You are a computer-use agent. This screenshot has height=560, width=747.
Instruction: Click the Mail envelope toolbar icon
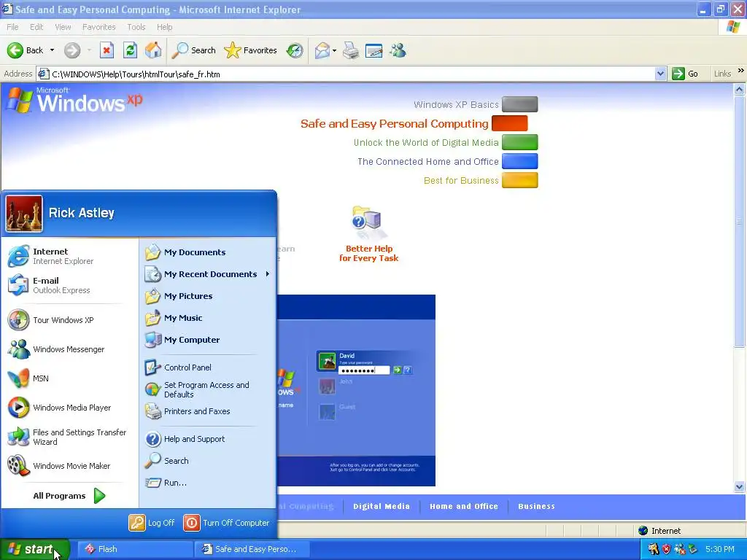pos(322,50)
